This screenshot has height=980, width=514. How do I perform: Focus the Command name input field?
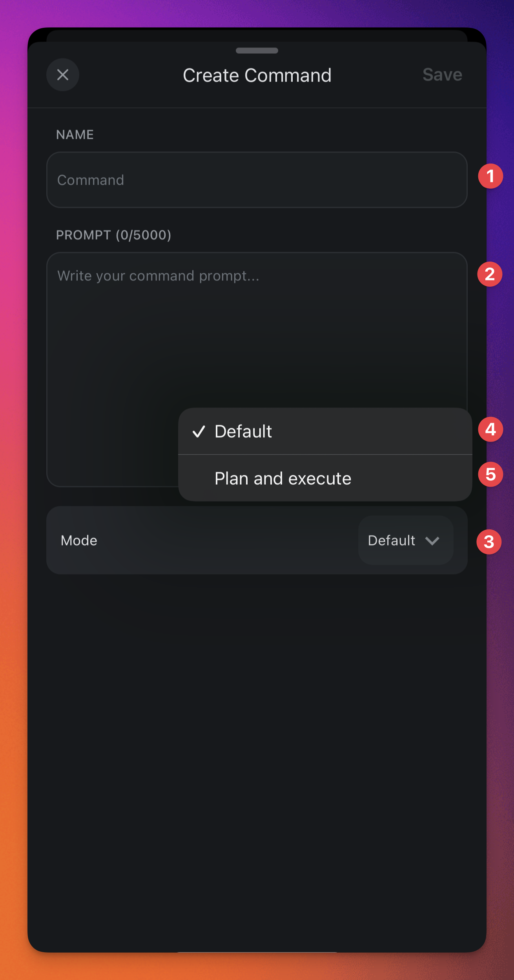[x=257, y=180]
